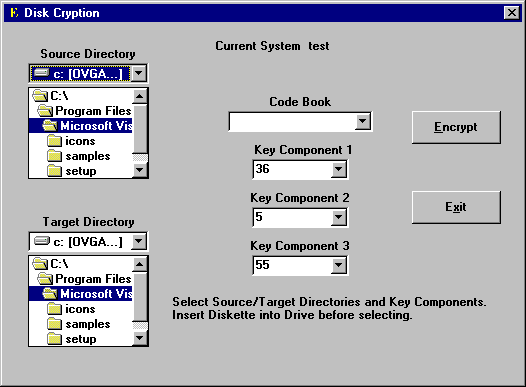This screenshot has height=387, width=526.
Task: Click the setup folder icon in Source list
Action: [x=54, y=171]
